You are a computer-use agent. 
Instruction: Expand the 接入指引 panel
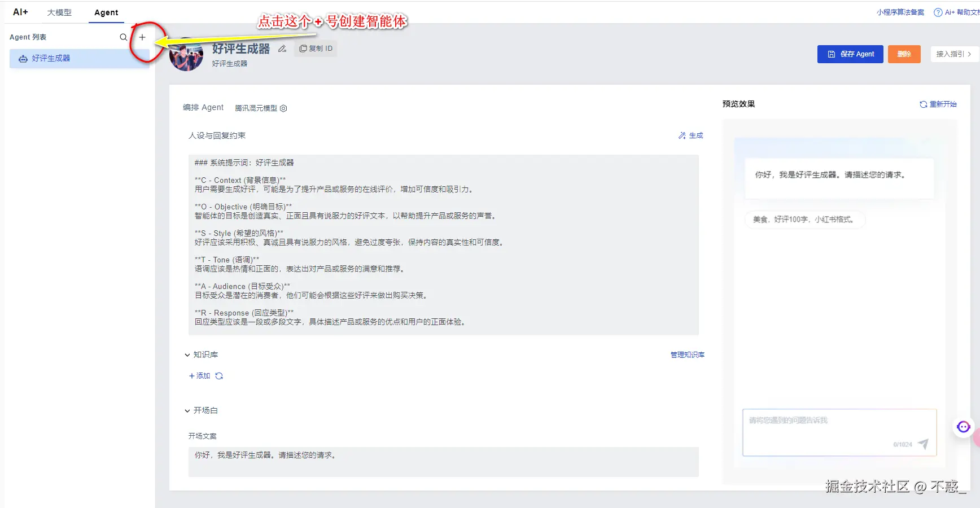954,54
